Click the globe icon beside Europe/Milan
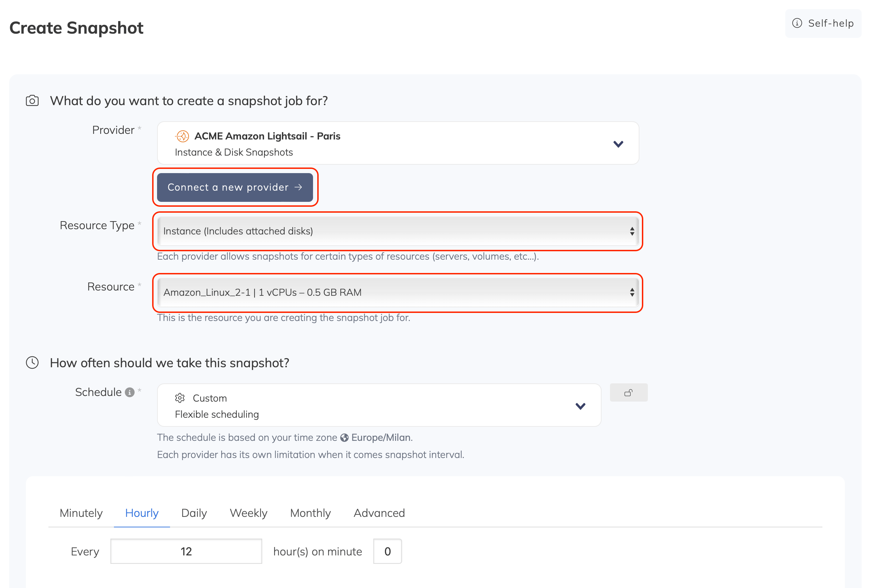 [344, 438]
